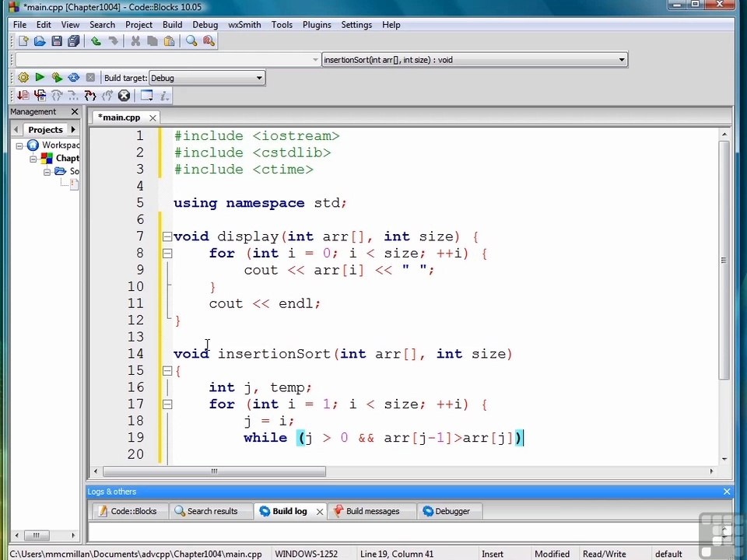Click the Copy icon in the toolbar
This screenshot has width=747, height=560.
tap(153, 41)
